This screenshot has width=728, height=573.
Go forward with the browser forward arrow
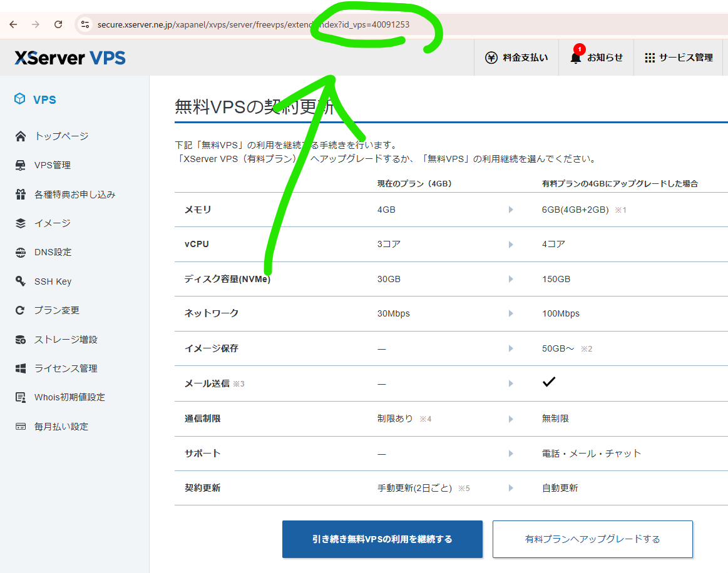(35, 24)
